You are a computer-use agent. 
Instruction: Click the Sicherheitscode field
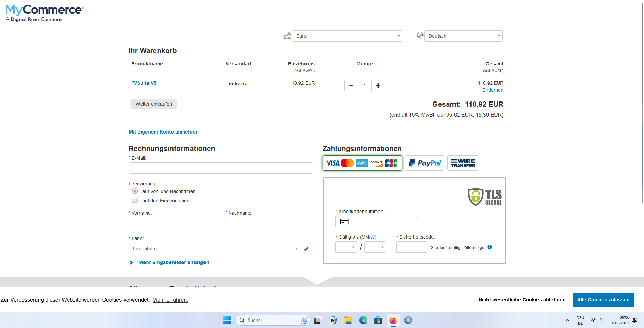coord(411,247)
